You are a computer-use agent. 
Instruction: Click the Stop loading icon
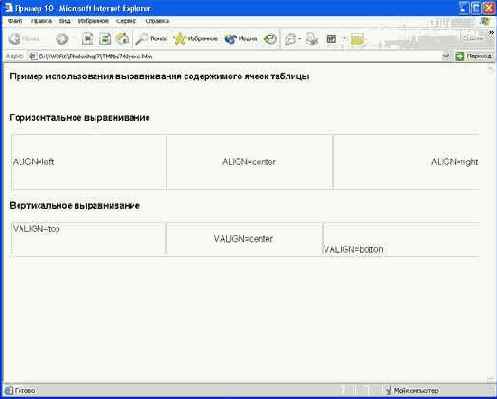coord(87,39)
